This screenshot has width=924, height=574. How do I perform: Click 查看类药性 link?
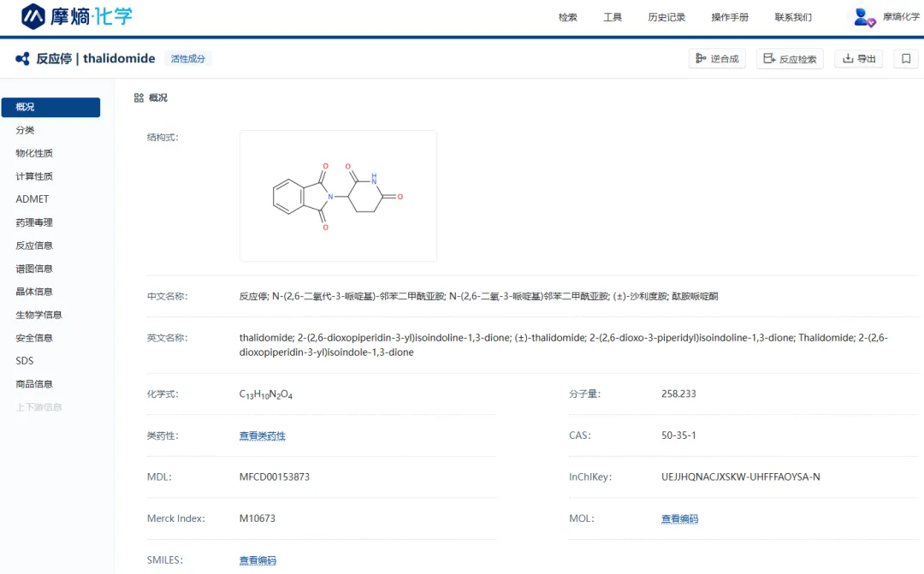[262, 436]
